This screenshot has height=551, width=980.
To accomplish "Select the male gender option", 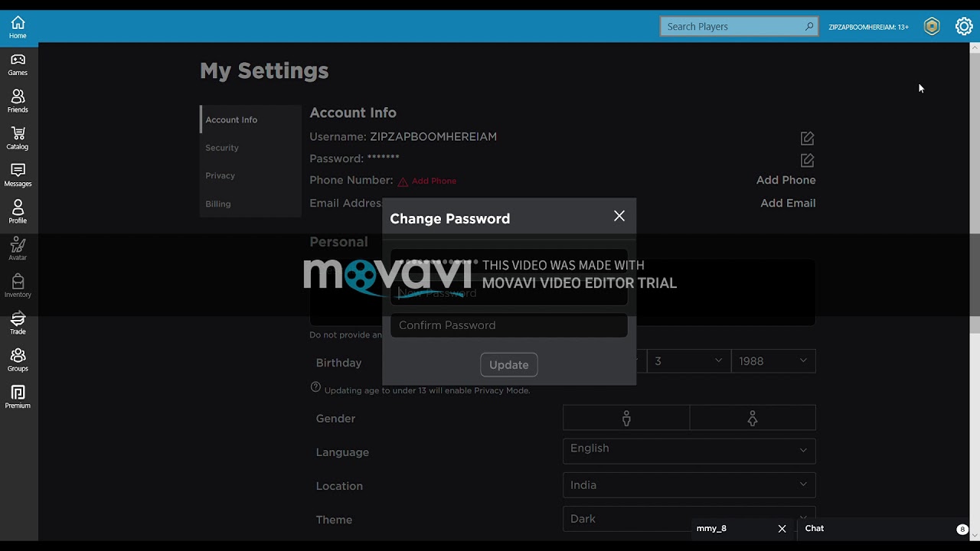I will (x=626, y=418).
